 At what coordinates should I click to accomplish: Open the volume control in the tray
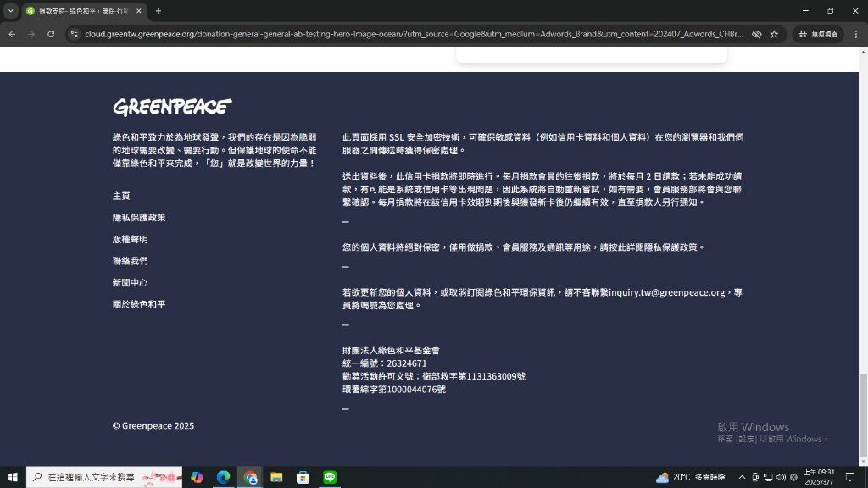pos(781,477)
